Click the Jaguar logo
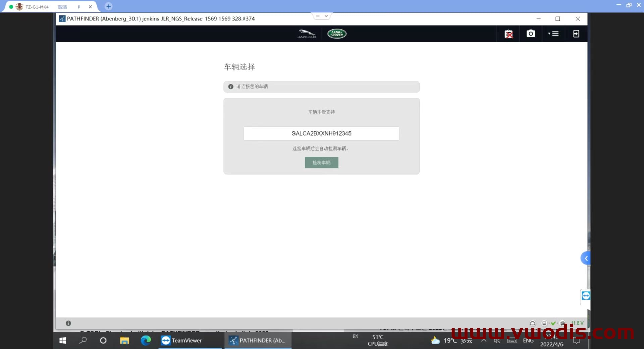This screenshot has height=349, width=644. (x=307, y=34)
